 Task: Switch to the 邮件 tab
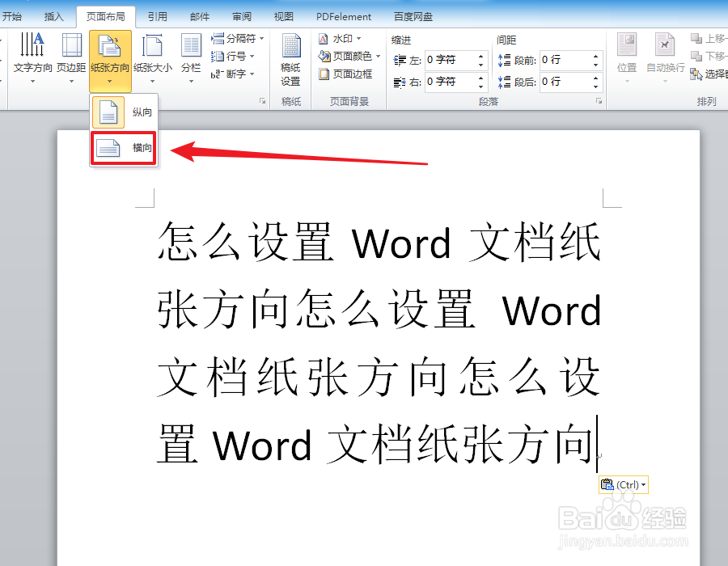pyautogui.click(x=200, y=17)
